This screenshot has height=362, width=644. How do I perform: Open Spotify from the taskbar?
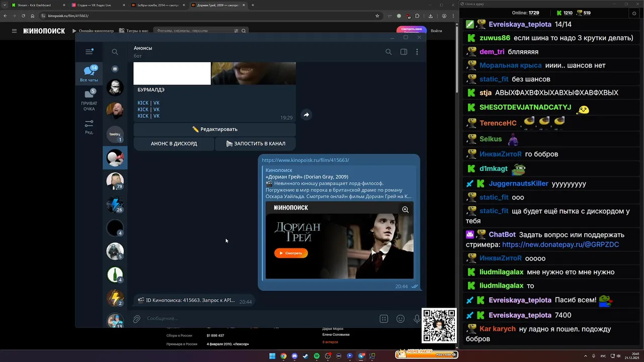[316, 356]
